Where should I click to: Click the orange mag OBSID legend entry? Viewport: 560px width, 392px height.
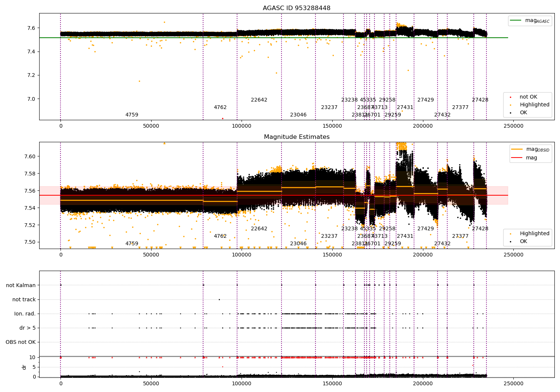(x=531, y=149)
